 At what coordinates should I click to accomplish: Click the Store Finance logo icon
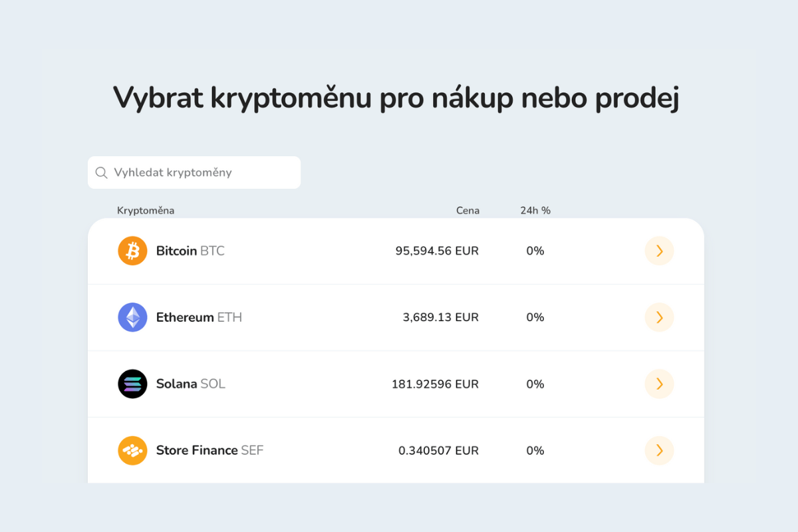[132, 450]
